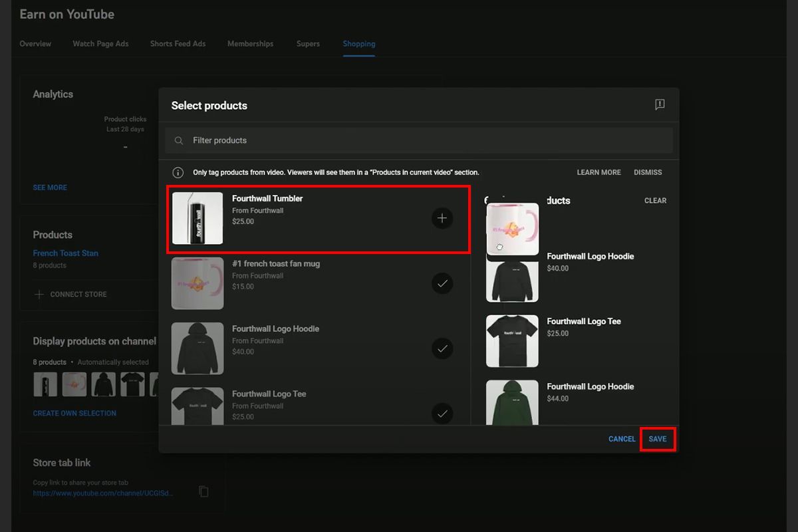Image resolution: width=798 pixels, height=532 pixels.
Task: Click the mug thumbnail under Display products on channel
Action: 74,384
